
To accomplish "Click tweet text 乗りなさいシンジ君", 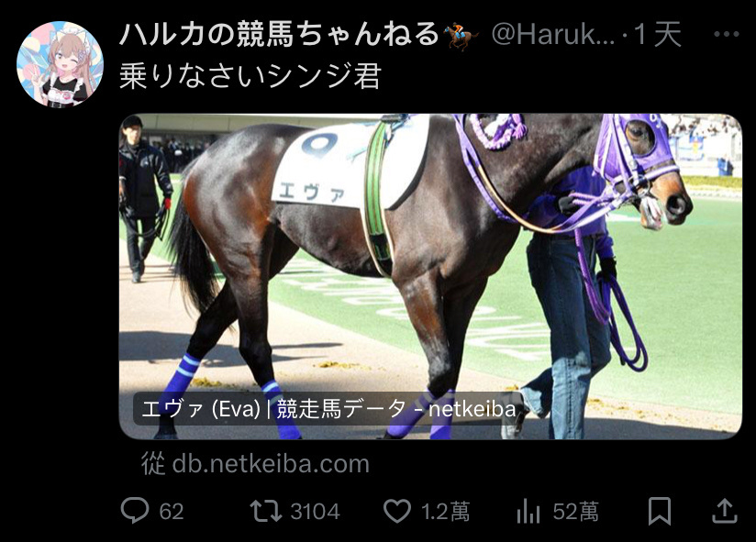I will point(250,76).
